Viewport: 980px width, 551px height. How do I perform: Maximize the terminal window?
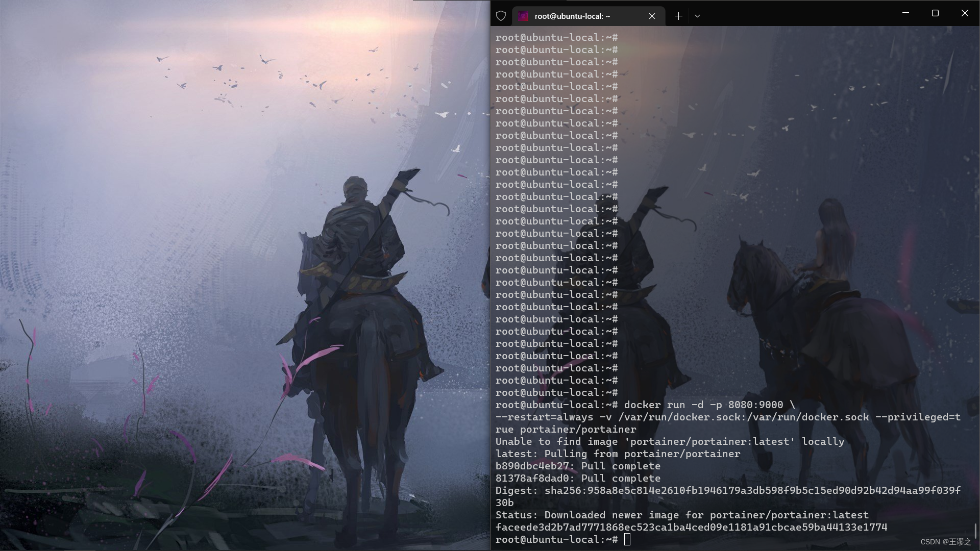935,13
